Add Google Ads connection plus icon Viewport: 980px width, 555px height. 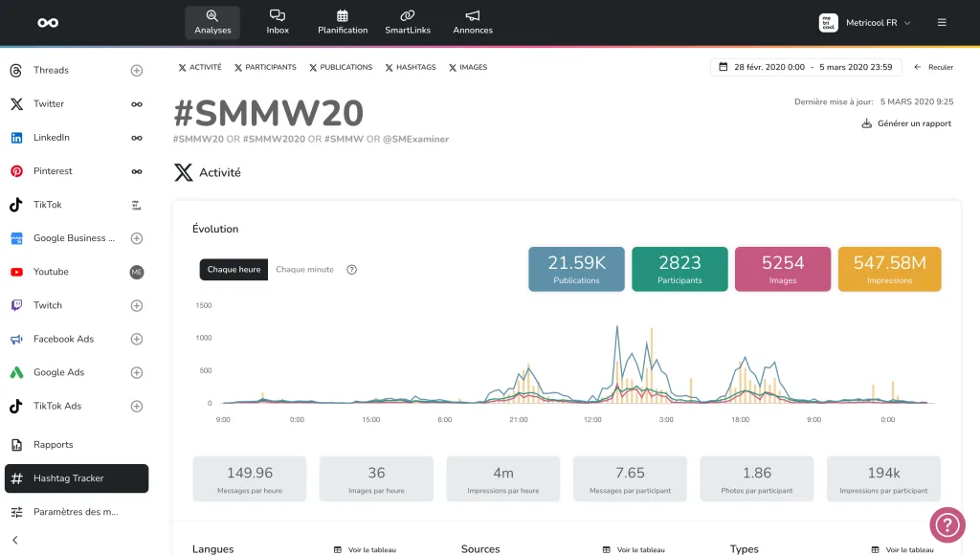(137, 372)
